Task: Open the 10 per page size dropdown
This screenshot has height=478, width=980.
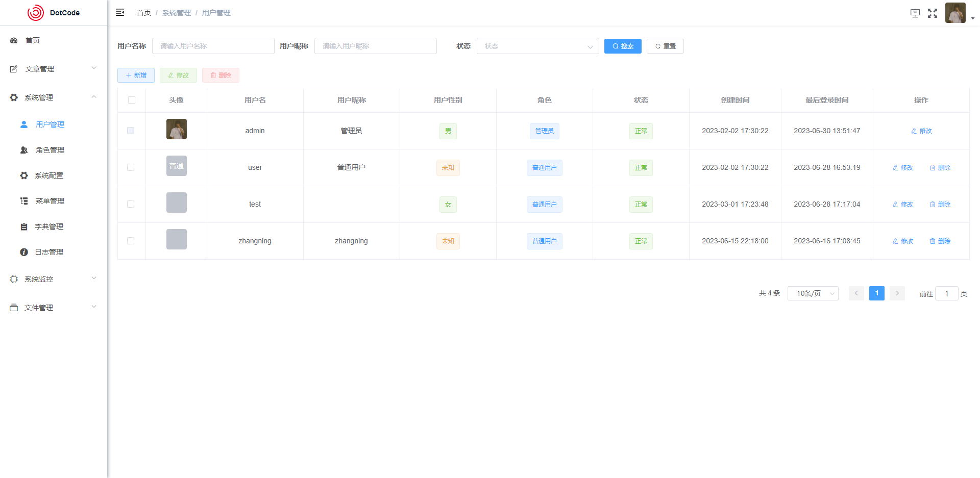Action: tap(813, 293)
